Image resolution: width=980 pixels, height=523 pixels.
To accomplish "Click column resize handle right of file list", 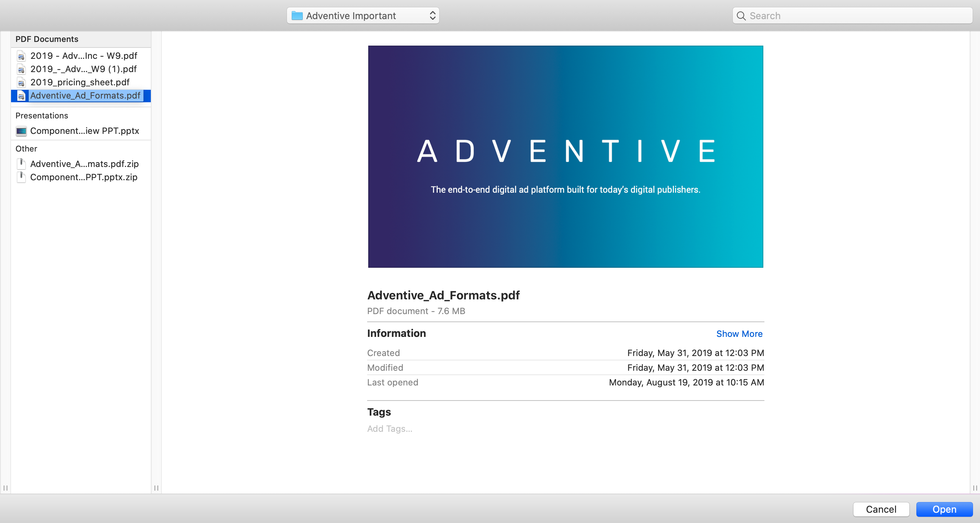I will [x=156, y=488].
